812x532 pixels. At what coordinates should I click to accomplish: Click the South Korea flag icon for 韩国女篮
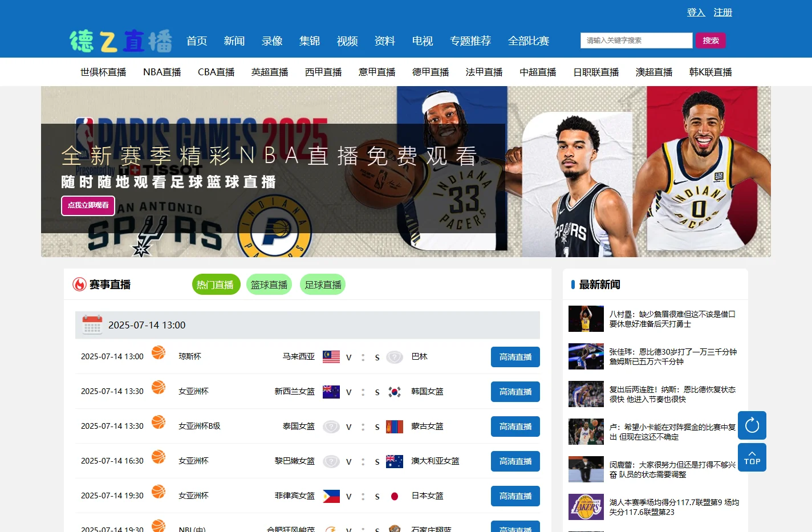[395, 392]
